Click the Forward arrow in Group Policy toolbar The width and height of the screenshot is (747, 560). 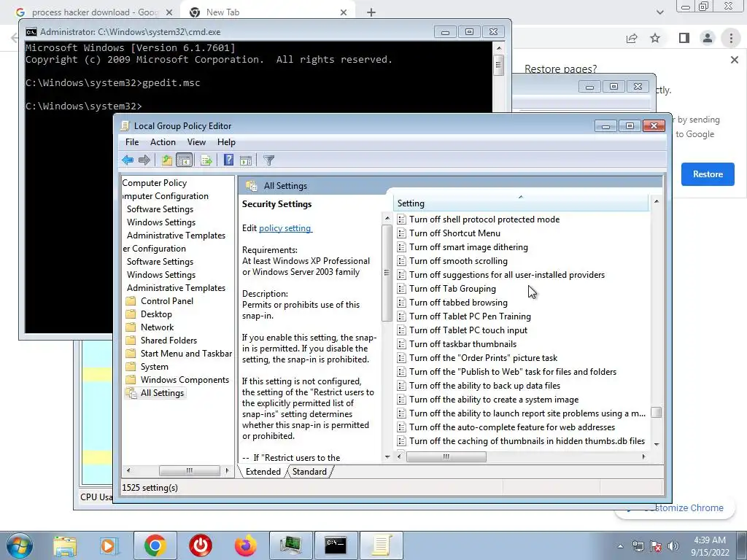coord(144,160)
